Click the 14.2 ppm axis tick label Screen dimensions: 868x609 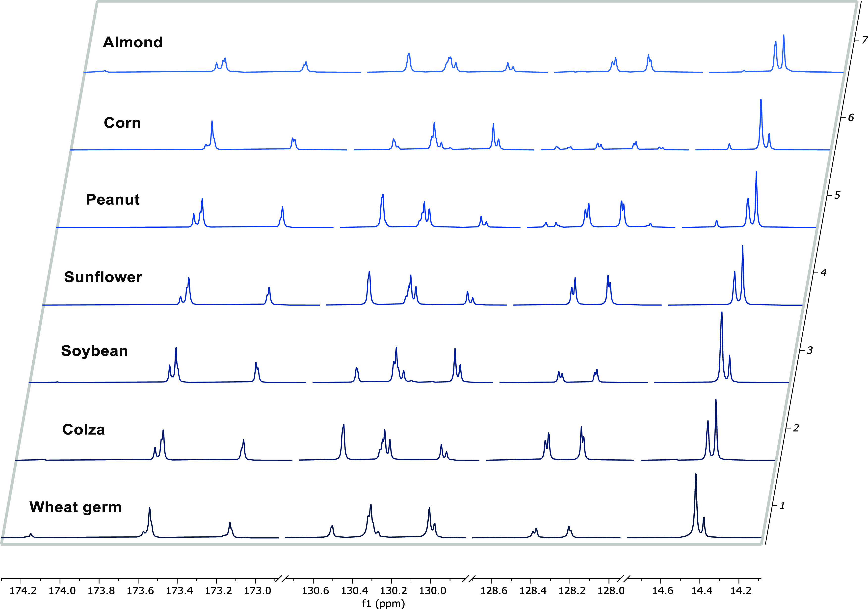pyautogui.click(x=741, y=590)
